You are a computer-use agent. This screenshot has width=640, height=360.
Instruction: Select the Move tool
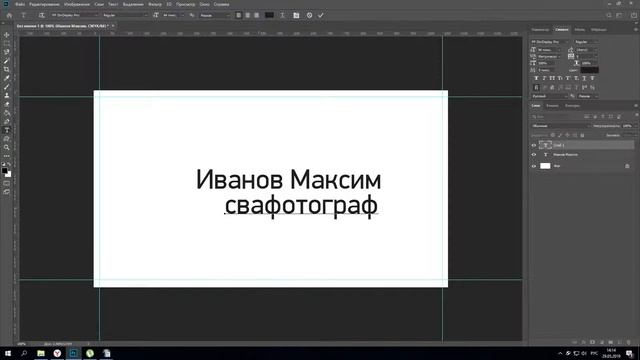click(7, 35)
